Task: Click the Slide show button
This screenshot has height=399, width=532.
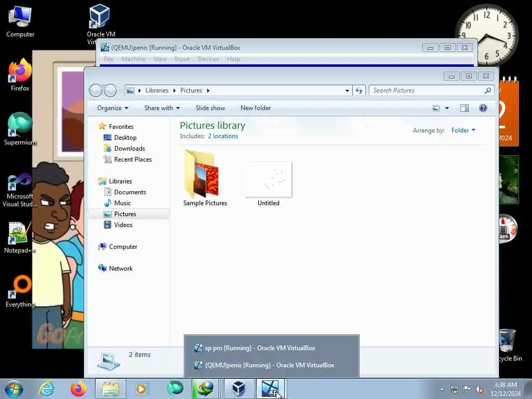Action: pos(210,108)
